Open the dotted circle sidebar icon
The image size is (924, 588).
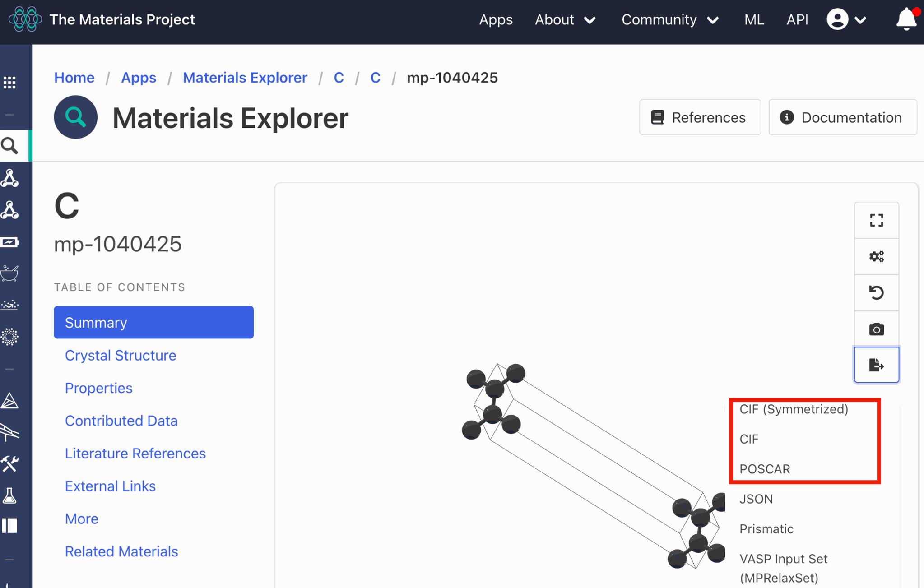pyautogui.click(x=9, y=337)
